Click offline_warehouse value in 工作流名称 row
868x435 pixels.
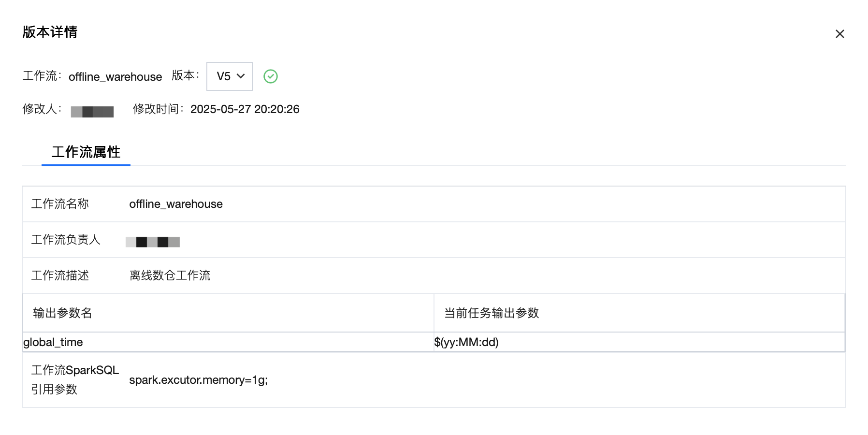pos(176,204)
